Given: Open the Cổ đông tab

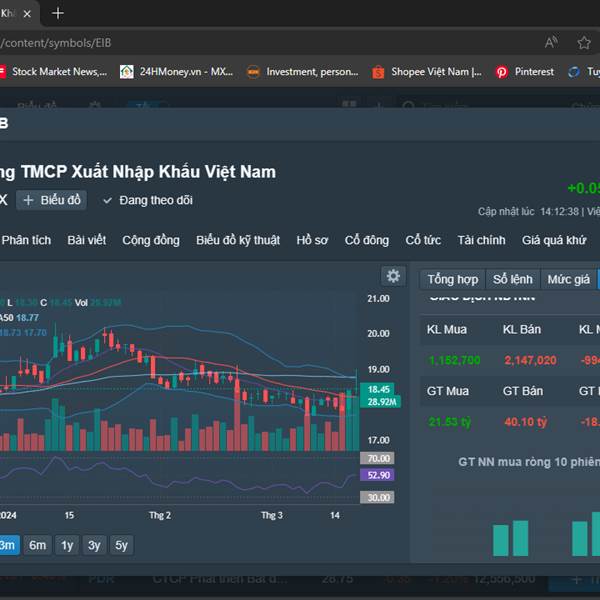Looking at the screenshot, I should (x=367, y=240).
